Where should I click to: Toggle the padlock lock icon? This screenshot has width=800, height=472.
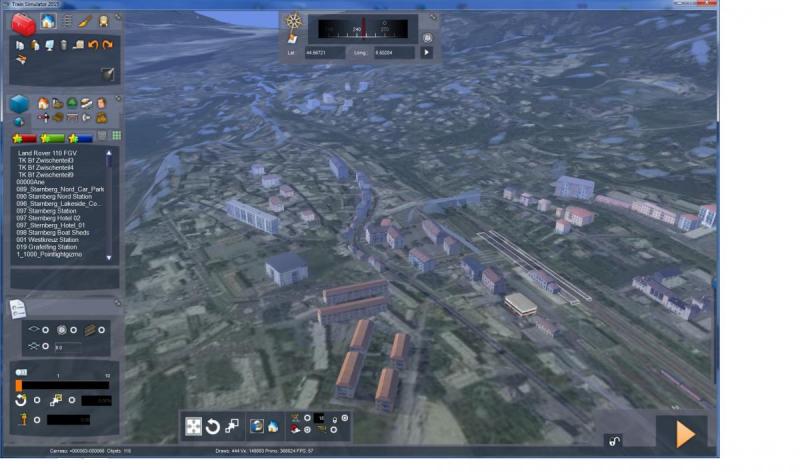[614, 441]
